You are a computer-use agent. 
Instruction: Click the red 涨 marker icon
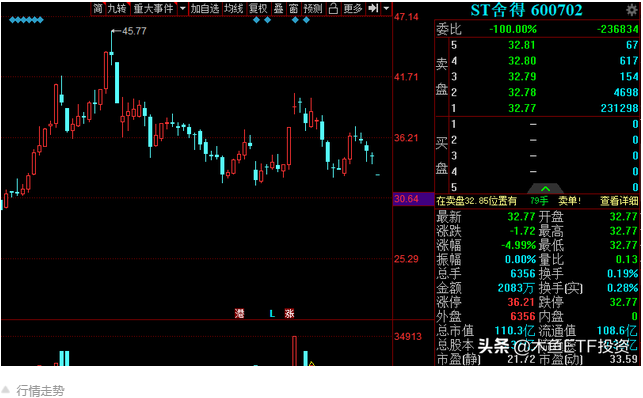click(x=290, y=314)
